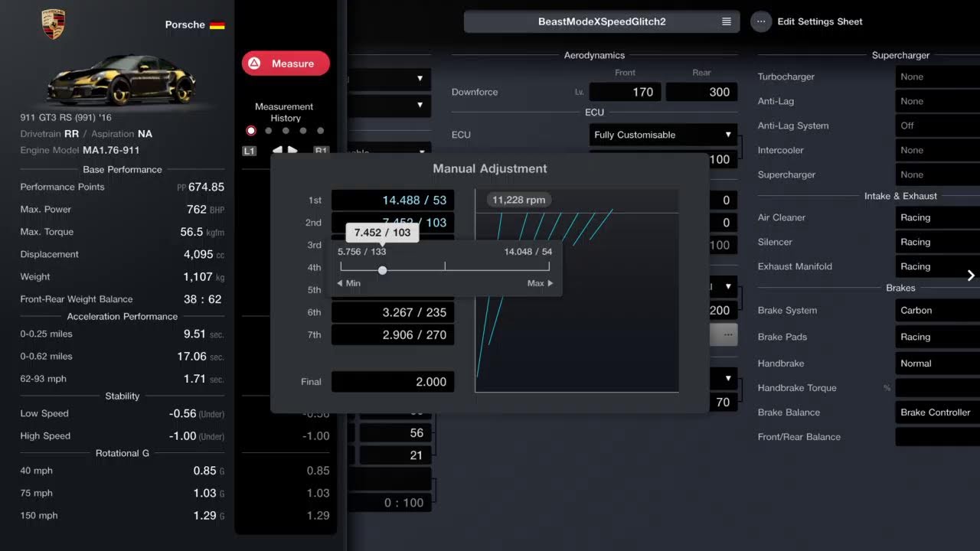The width and height of the screenshot is (980, 551).
Task: Click the 0-0.25 miles time 9.51
Action: click(x=204, y=334)
